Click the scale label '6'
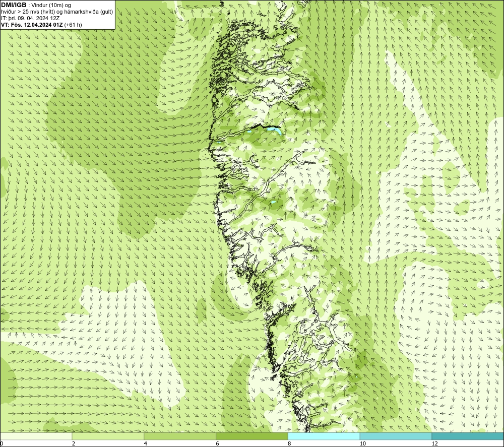 (218, 444)
